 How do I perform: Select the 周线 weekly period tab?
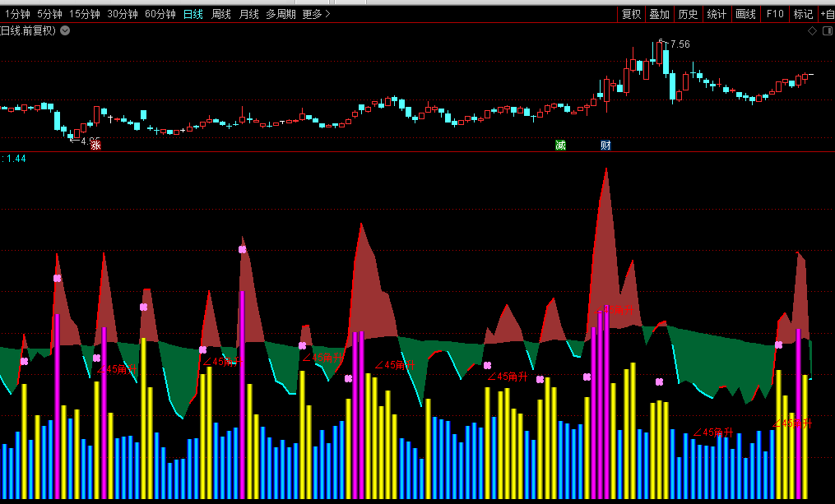pos(220,14)
